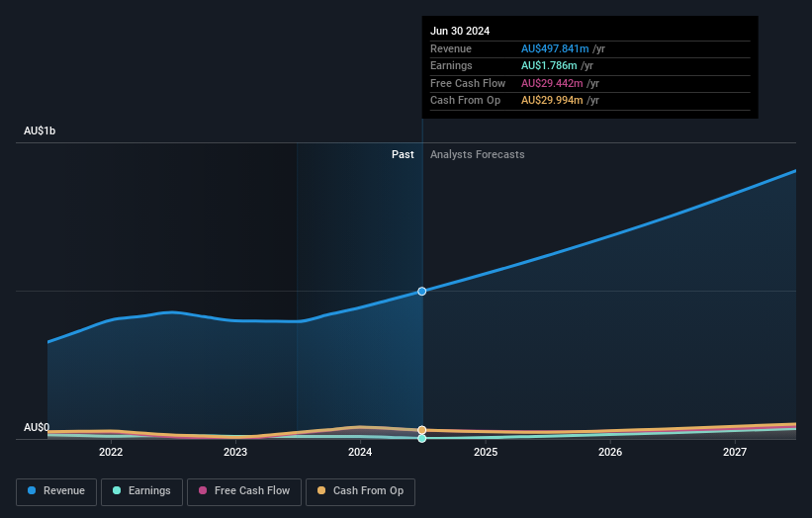The image size is (812, 518).
Task: Click the Cash From Op orange data marker
Action: click(422, 430)
